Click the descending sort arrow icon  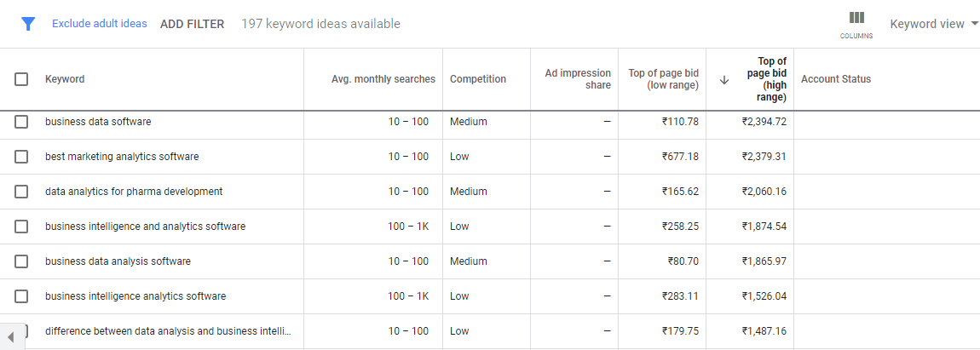(724, 79)
